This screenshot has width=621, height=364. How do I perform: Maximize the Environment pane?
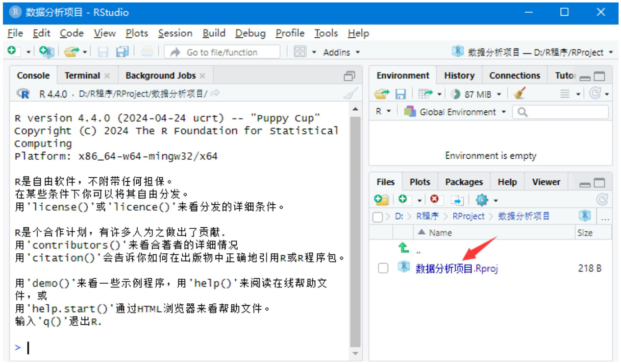pyautogui.click(x=599, y=76)
